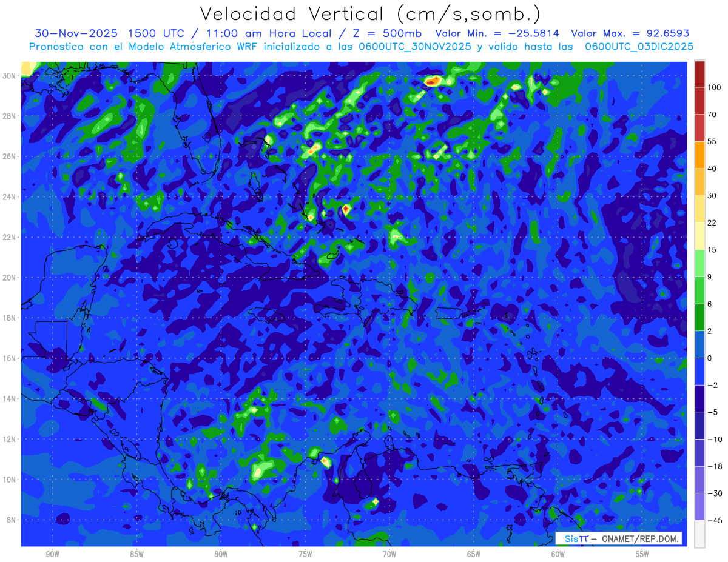
Task: Click the longitude label "90W"
Action: point(52,554)
